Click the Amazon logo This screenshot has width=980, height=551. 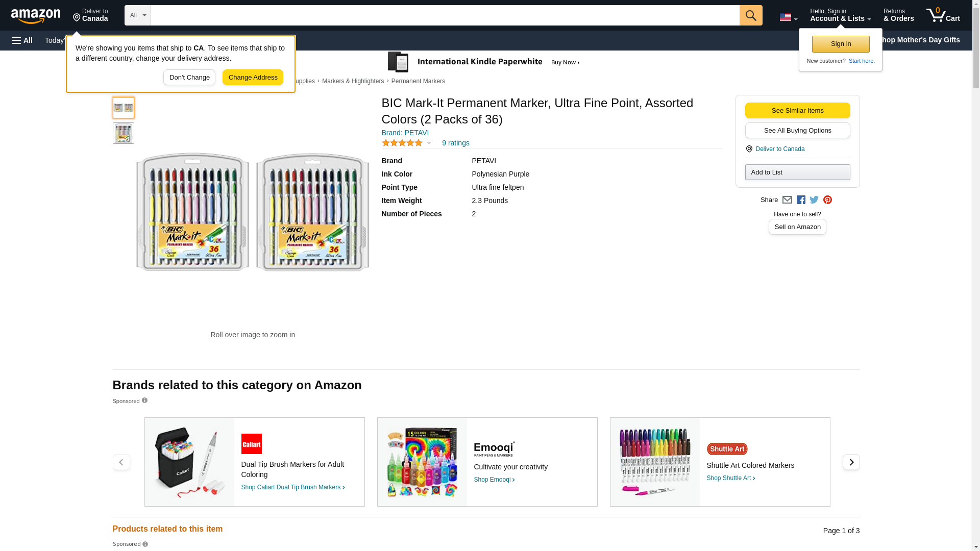36,16
